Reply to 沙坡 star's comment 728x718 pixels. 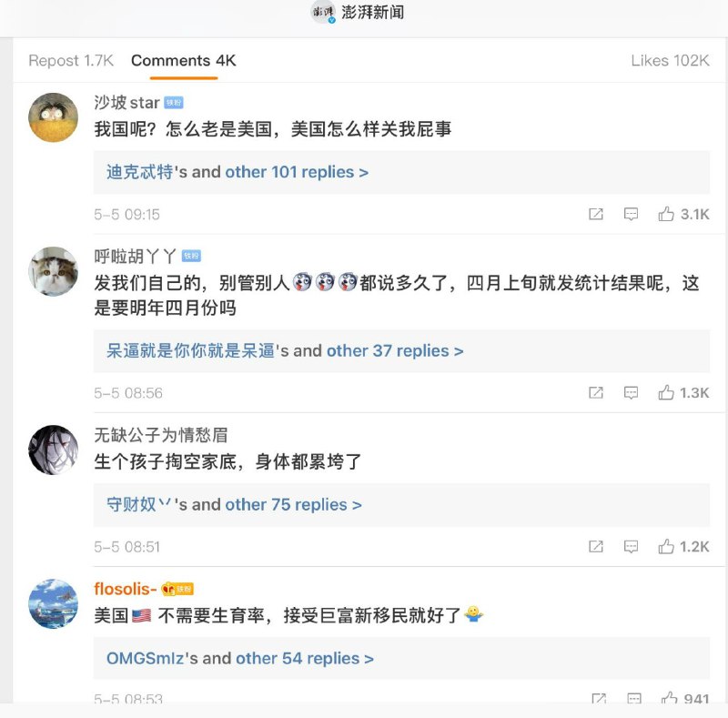pos(631,215)
